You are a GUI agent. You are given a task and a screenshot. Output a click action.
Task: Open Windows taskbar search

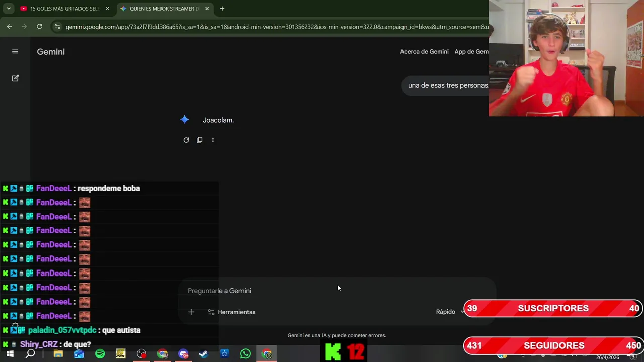click(x=30, y=354)
